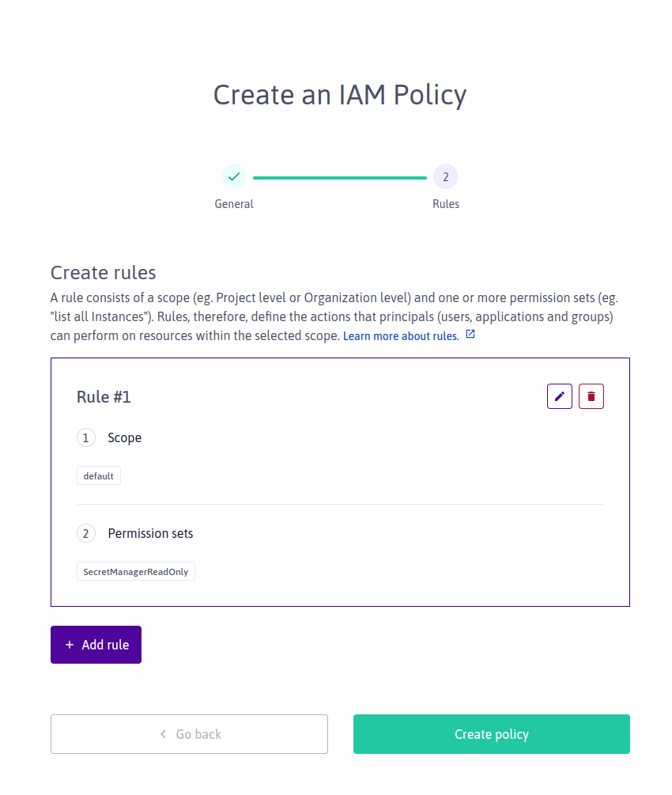Screen dimensions: 672x795
Task: Delete Rule #1 using trash icon
Action: tap(591, 396)
